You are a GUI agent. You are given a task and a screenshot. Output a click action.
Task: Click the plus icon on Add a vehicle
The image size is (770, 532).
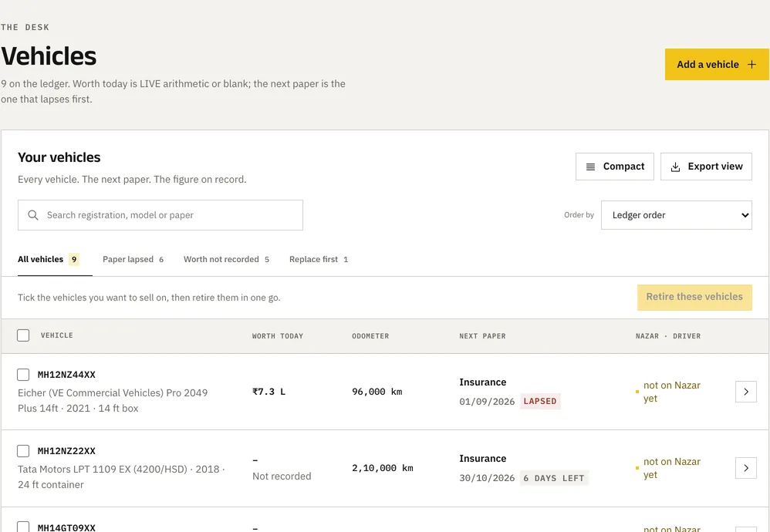tap(751, 64)
